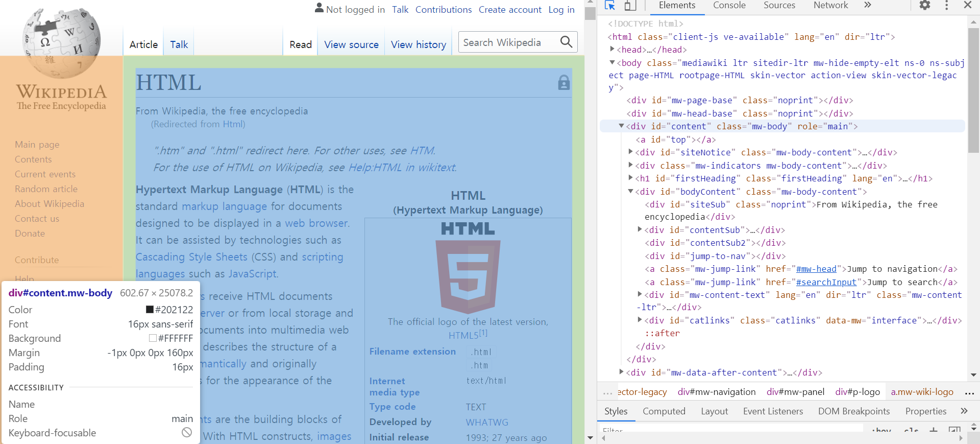The height and width of the screenshot is (444, 980).
Task: Expand the head element node
Action: pyautogui.click(x=612, y=49)
